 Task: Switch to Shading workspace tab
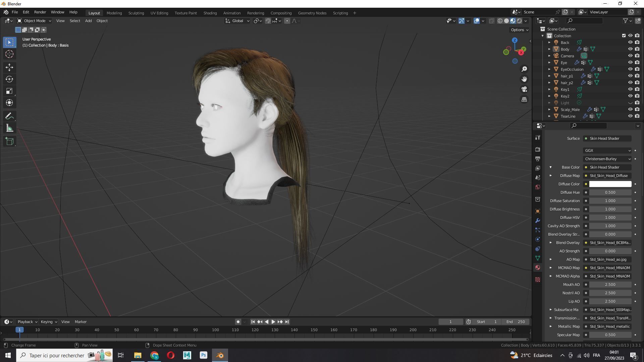210,13
